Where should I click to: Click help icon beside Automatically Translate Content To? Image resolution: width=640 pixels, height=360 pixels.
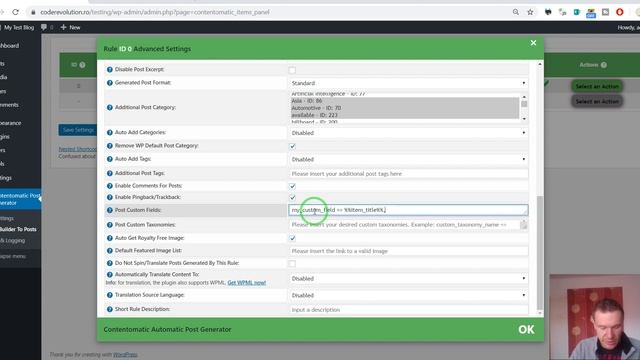coord(109,275)
